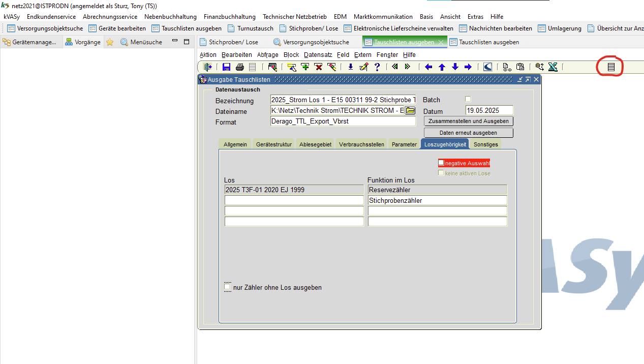The image size is (644, 364).
Task: Open the folder browse icon beside Dateiname
Action: (410, 111)
